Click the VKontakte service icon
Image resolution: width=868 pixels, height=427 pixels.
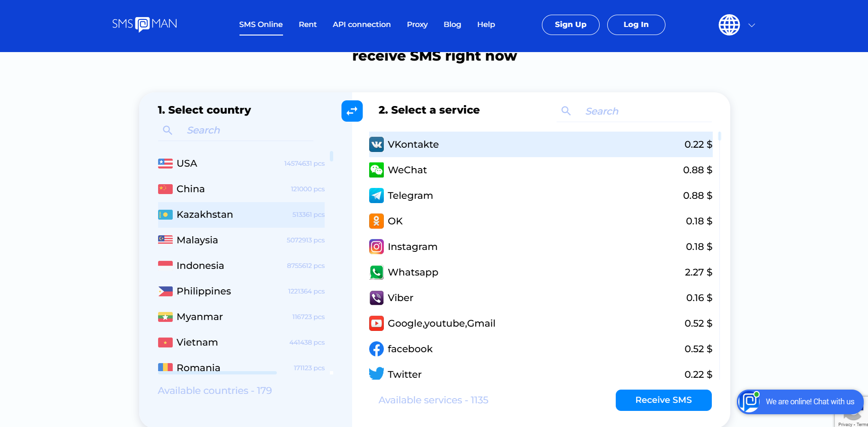coord(377,144)
